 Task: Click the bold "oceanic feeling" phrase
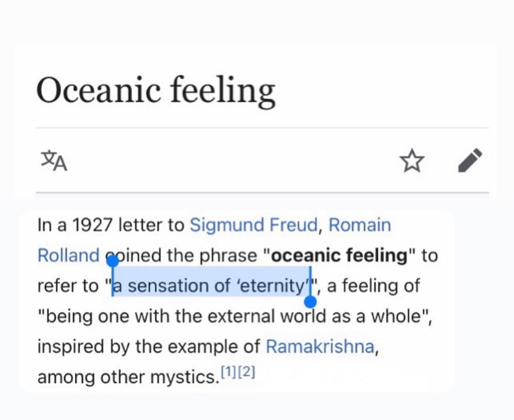click(339, 255)
